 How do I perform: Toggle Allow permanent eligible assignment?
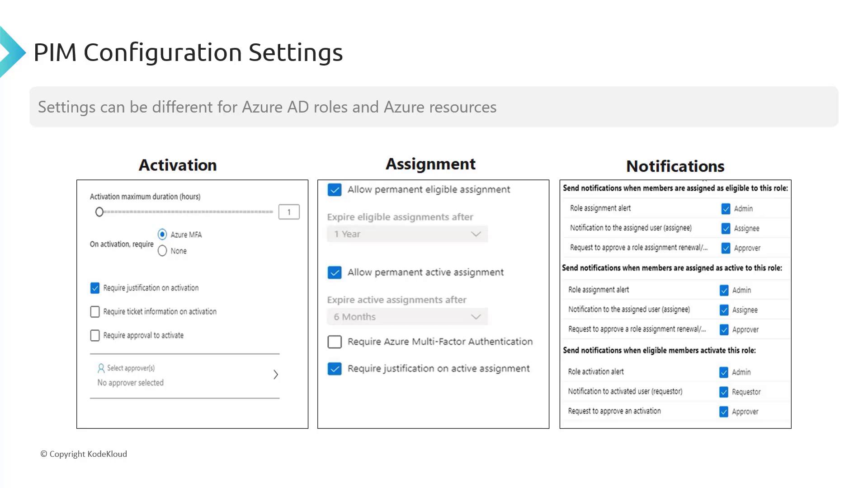[335, 190]
